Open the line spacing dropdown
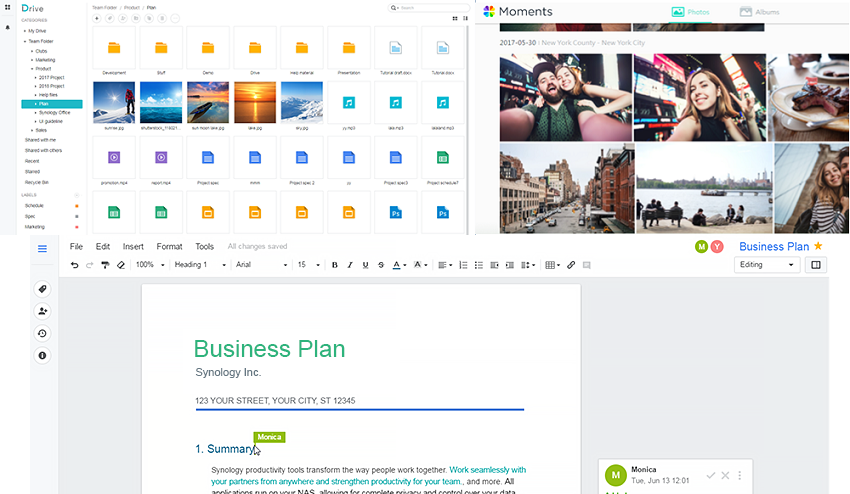The width and height of the screenshot is (850, 494). pos(528,265)
